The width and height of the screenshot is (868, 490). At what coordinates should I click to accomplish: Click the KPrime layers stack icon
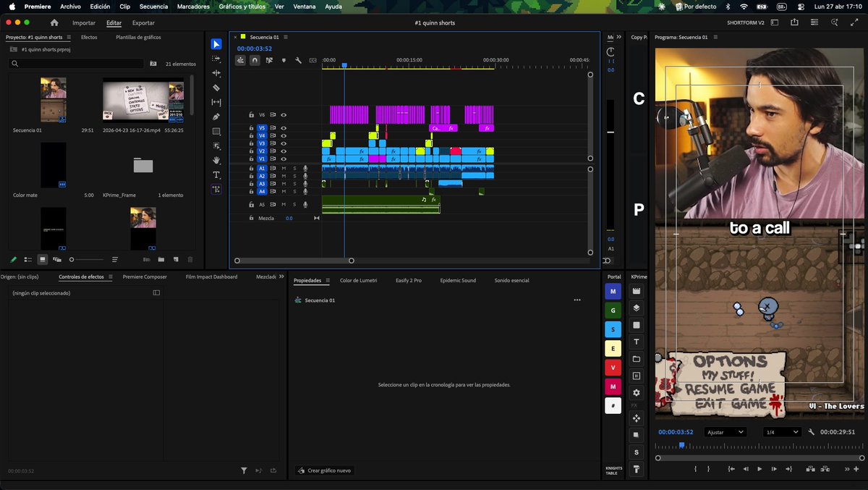coord(637,308)
